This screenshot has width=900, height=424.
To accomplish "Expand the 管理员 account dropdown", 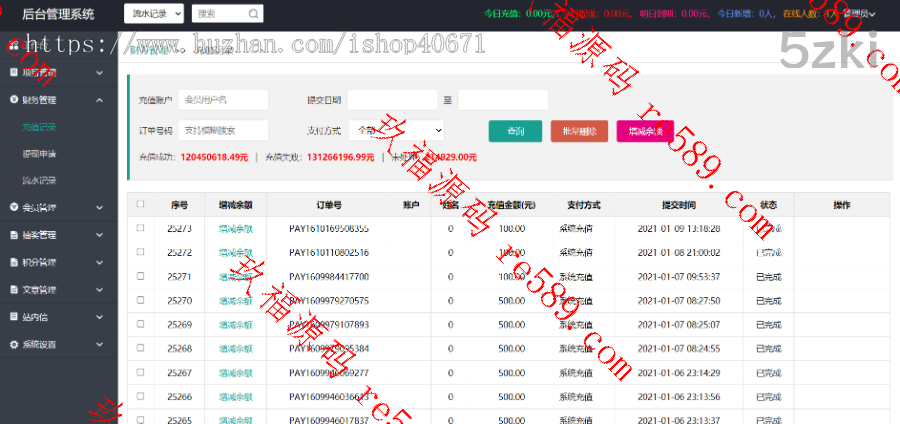I will 860,14.
